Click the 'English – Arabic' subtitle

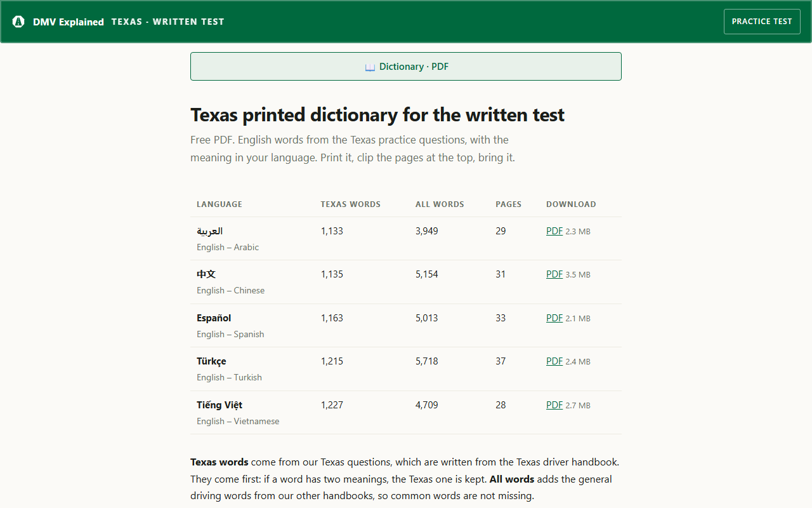(228, 247)
